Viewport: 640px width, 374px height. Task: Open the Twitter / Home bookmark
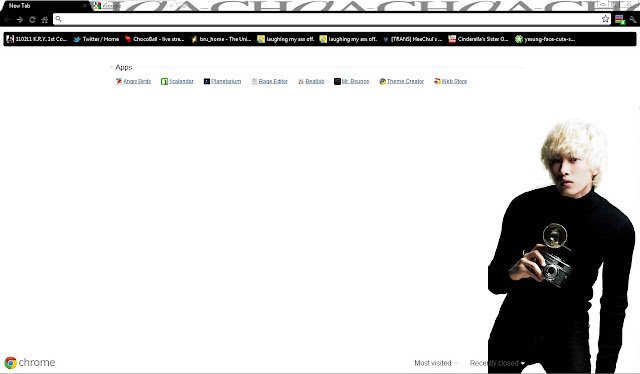96,39
